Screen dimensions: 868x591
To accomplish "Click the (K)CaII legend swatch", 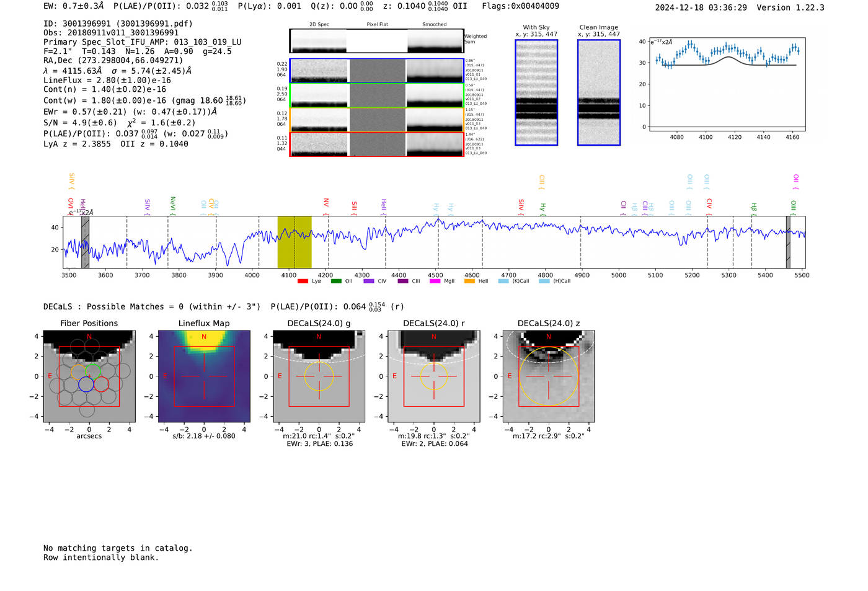I will coord(503,281).
